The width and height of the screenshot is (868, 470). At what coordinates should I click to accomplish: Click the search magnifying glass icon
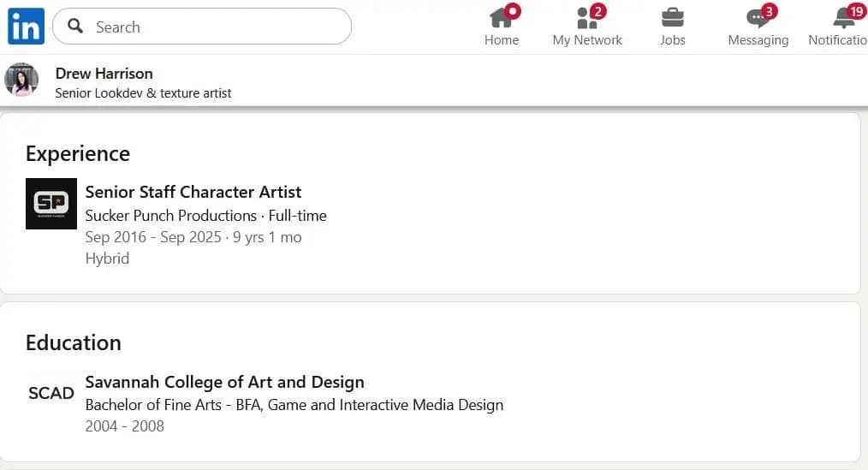[75, 27]
